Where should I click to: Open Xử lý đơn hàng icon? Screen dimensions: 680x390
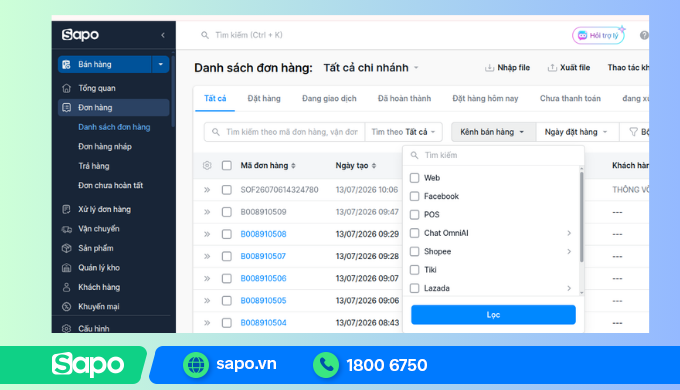tap(66, 209)
